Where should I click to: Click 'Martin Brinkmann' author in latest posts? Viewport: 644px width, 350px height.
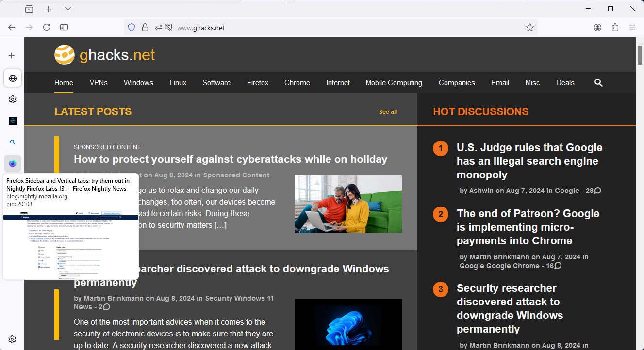[114, 298]
